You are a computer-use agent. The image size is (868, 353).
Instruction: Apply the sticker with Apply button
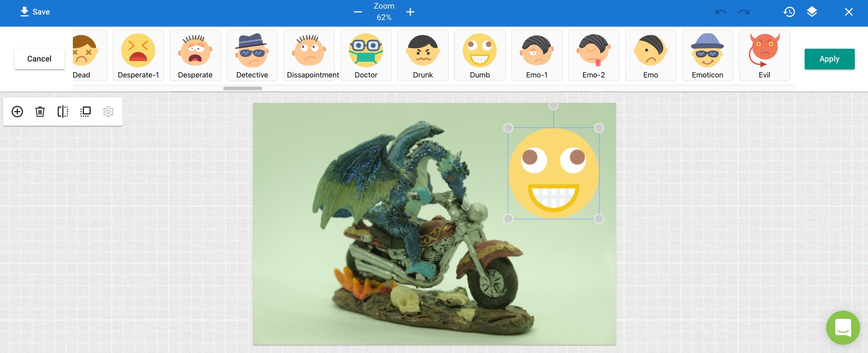point(829,59)
